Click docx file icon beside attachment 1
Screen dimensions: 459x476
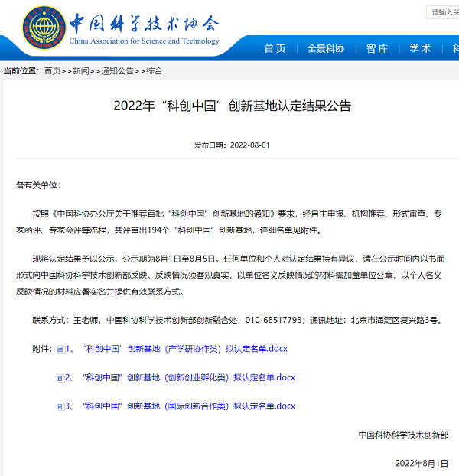60,350
